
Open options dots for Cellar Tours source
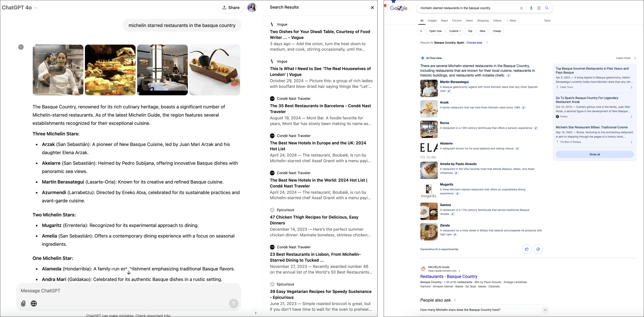tap(632, 87)
